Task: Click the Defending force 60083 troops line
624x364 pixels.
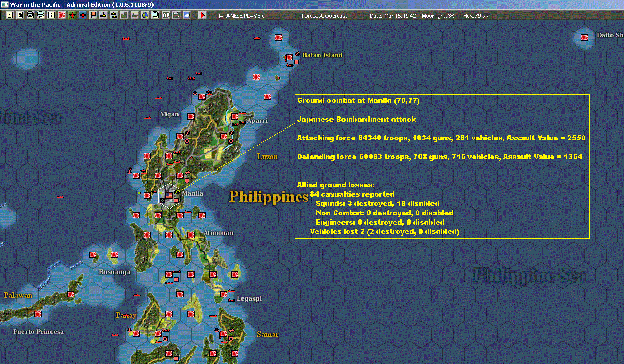Action: (440, 157)
